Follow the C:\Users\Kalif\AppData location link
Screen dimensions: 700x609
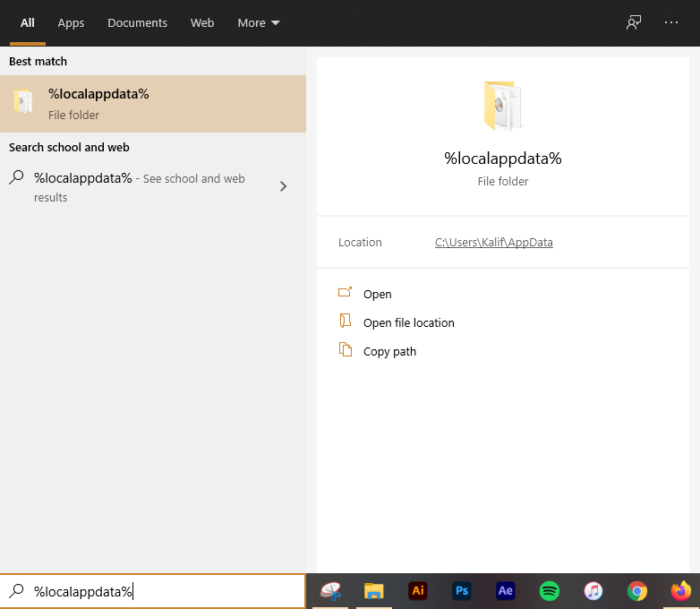493,242
